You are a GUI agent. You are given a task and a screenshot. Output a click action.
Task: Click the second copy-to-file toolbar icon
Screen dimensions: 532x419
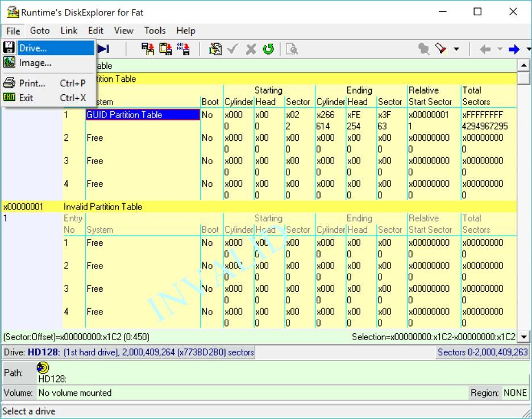[165, 49]
